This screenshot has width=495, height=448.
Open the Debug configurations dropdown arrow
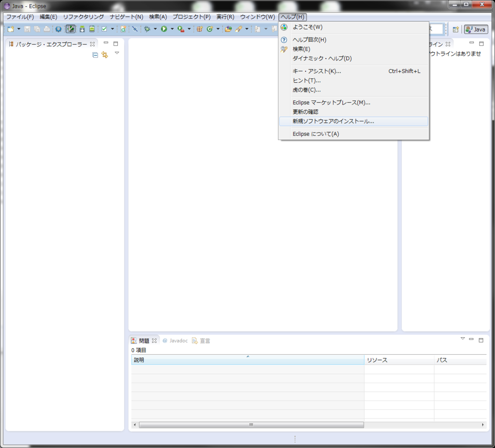click(155, 29)
